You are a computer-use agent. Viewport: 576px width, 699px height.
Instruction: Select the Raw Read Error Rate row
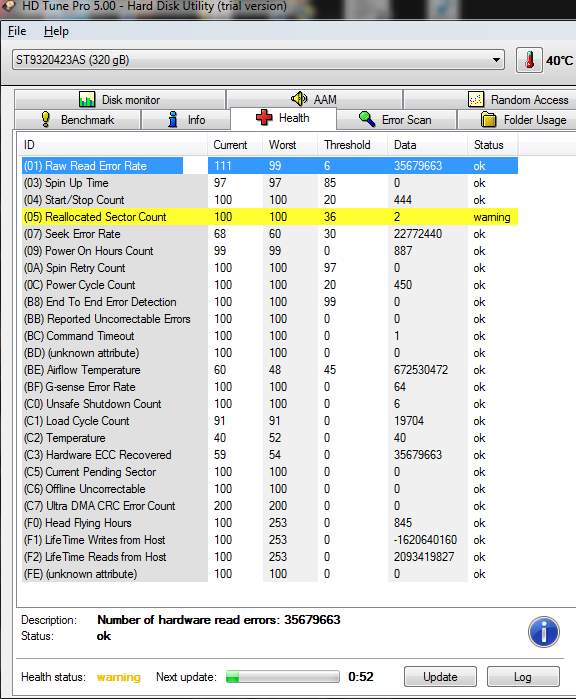pyautogui.click(x=270, y=166)
